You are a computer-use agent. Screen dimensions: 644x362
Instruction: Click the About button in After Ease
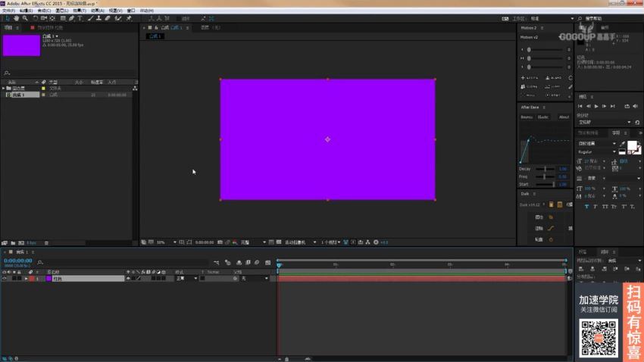point(564,117)
